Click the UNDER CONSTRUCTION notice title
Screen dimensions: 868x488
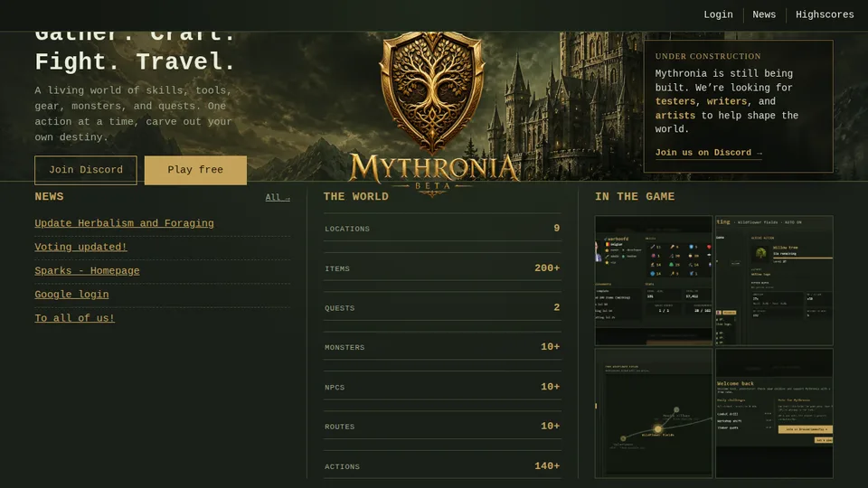(708, 56)
